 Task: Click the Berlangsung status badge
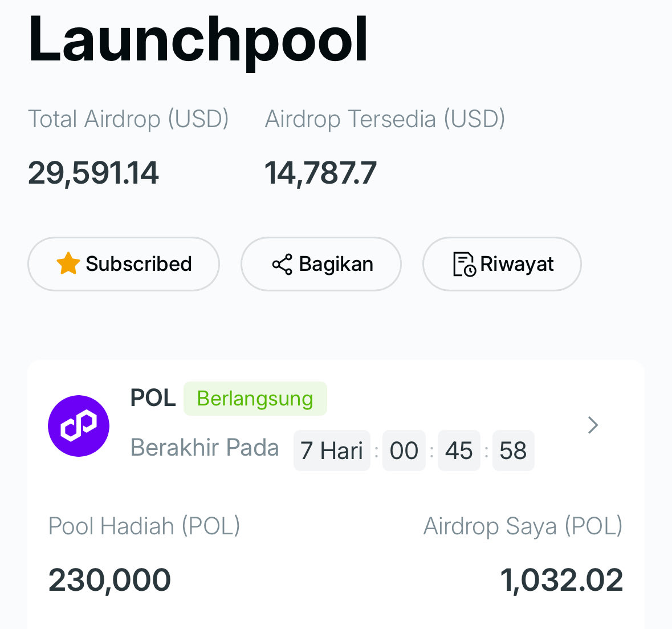(x=255, y=399)
